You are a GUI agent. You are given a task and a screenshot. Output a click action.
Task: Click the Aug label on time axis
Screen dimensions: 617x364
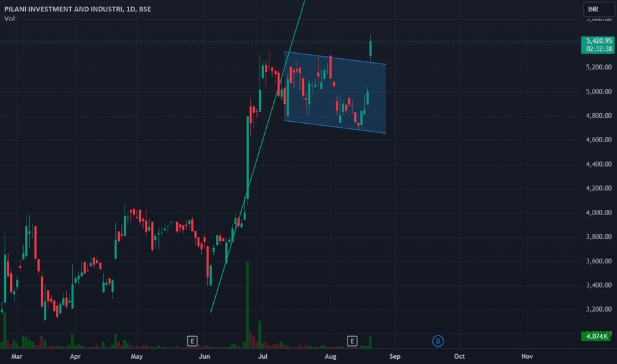330,357
